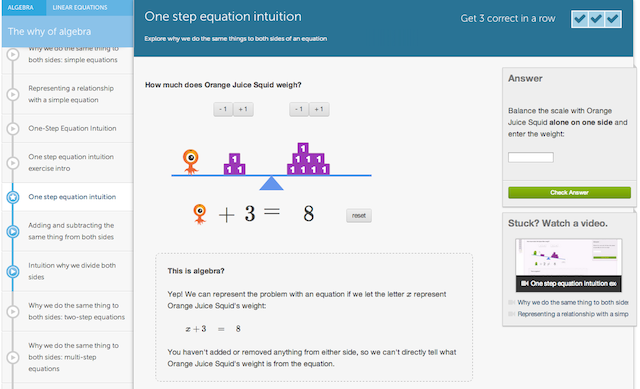Click the middle checkmark in the streak box

(596, 19)
